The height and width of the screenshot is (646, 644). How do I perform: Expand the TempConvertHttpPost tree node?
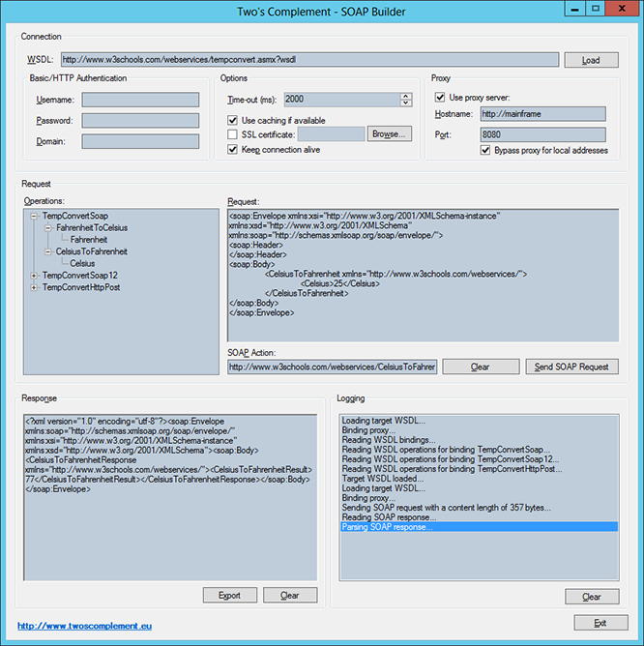[34, 287]
